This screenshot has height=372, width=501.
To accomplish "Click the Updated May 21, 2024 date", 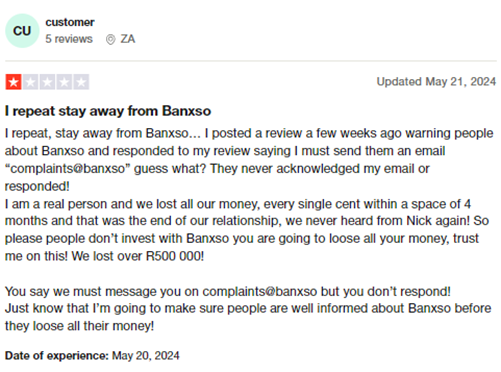I will tap(436, 82).
